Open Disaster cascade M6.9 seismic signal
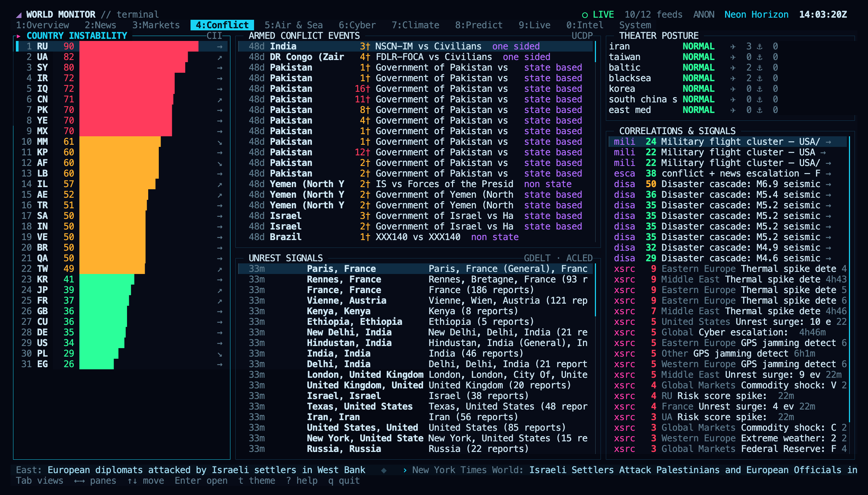Viewport: 868px width, 495px height. coord(728,184)
